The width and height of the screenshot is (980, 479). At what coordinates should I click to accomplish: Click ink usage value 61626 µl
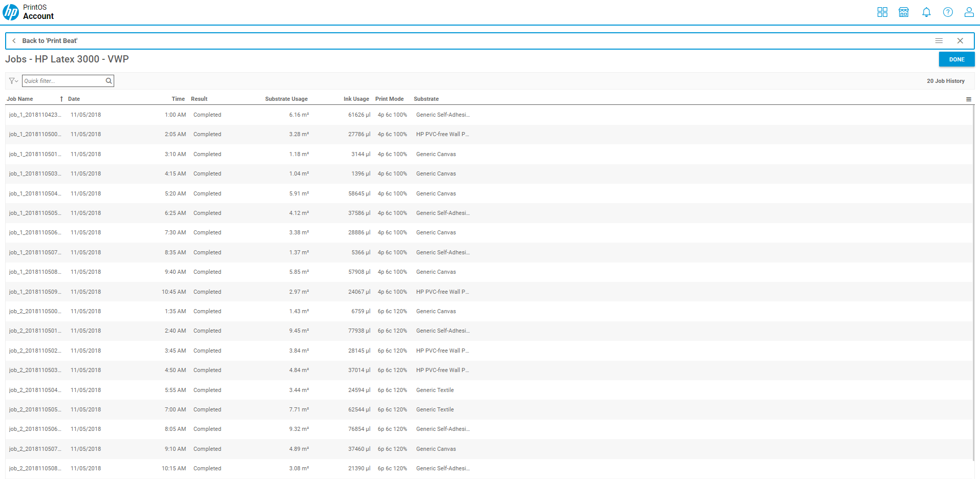pyautogui.click(x=359, y=115)
